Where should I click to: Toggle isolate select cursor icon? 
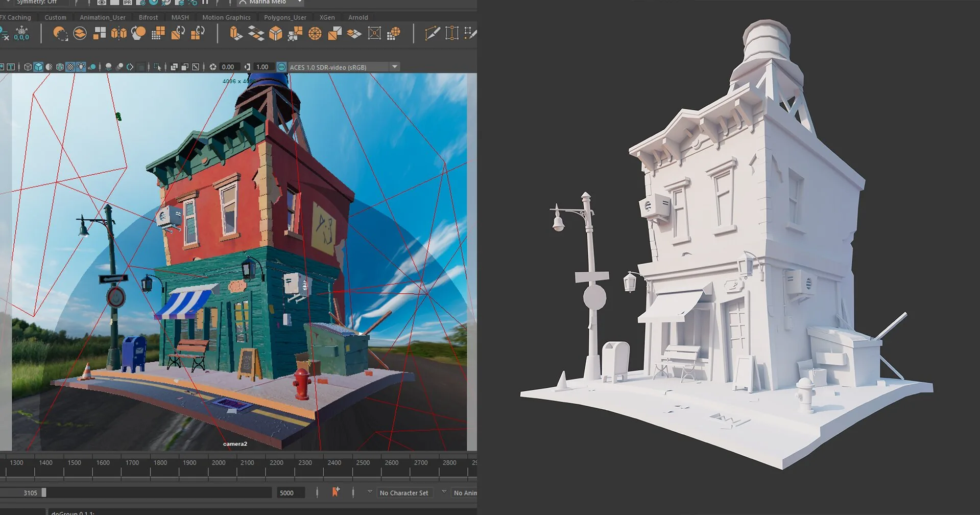click(157, 67)
